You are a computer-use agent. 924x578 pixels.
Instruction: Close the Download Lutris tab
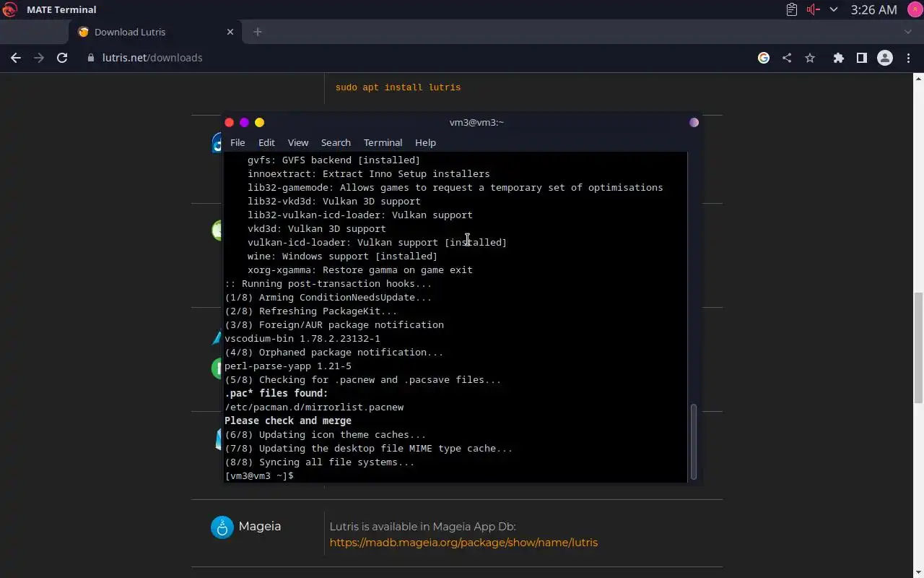(230, 32)
